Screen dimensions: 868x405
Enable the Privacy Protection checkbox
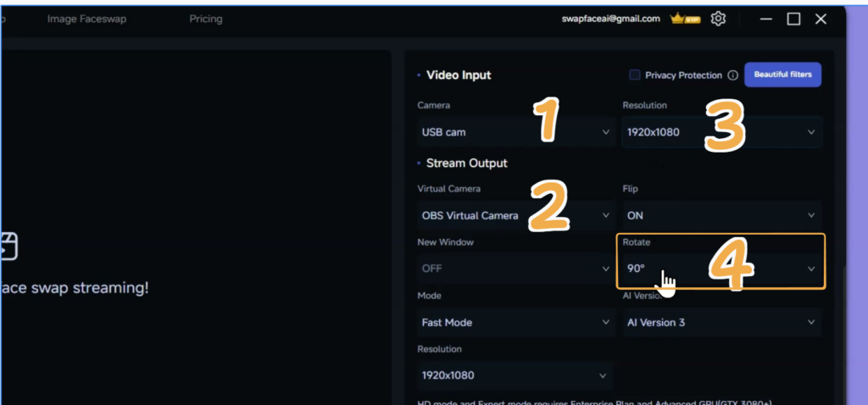click(634, 75)
